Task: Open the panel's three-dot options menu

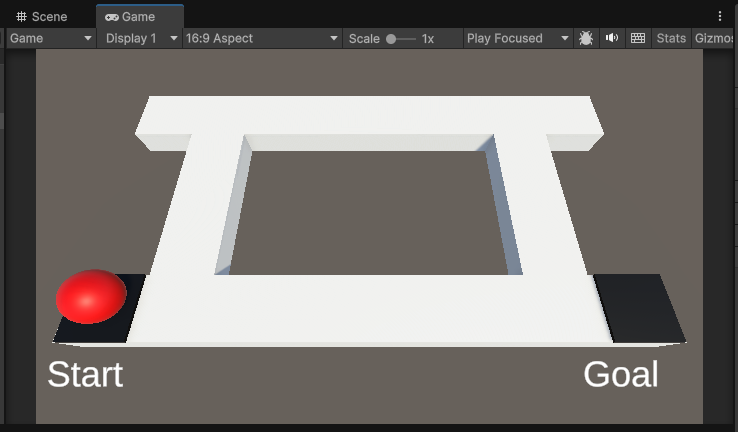Action: [x=720, y=17]
